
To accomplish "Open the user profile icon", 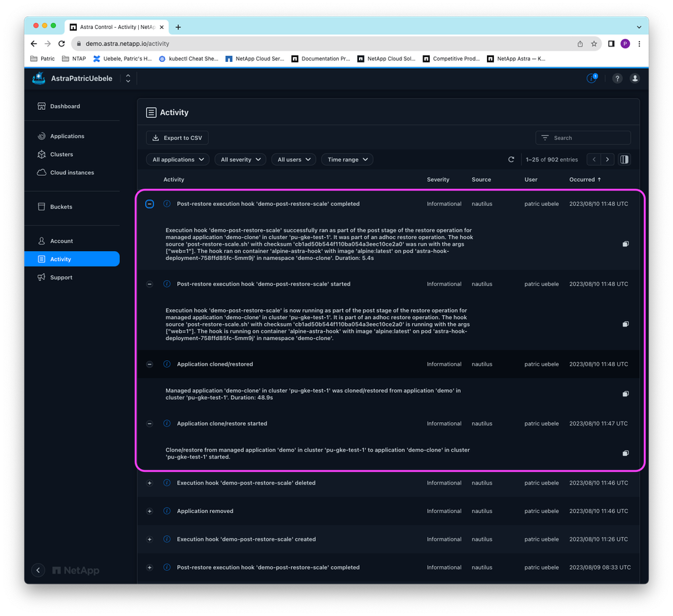I will [635, 79].
